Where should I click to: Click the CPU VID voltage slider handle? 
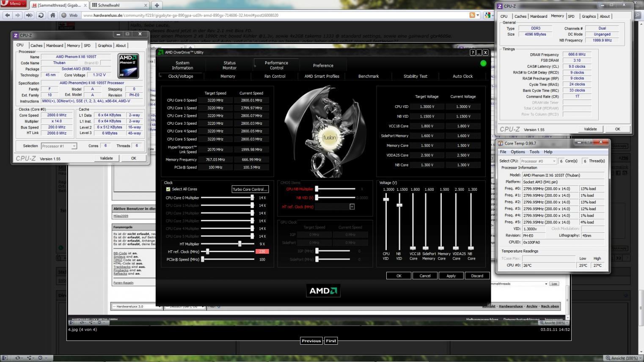[386, 200]
